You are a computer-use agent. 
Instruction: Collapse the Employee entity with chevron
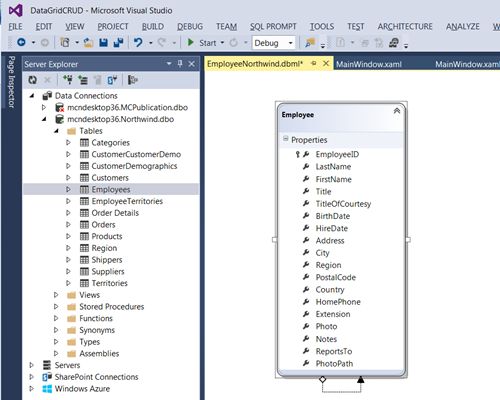397,111
